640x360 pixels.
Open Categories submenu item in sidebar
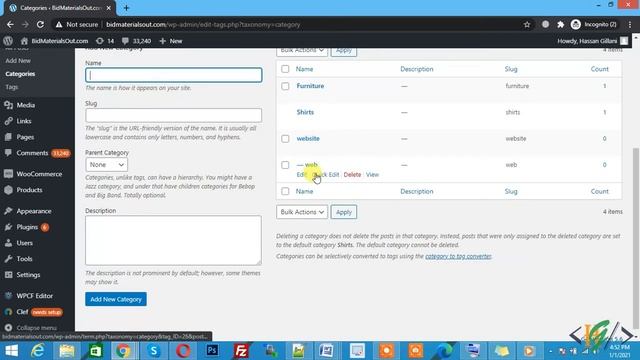coord(20,74)
